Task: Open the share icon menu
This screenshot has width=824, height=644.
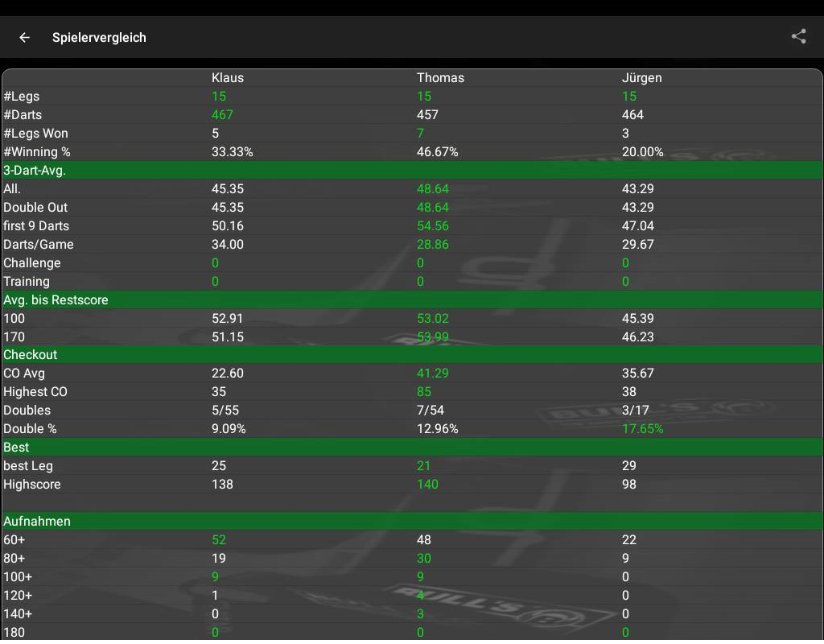Action: 798,36
